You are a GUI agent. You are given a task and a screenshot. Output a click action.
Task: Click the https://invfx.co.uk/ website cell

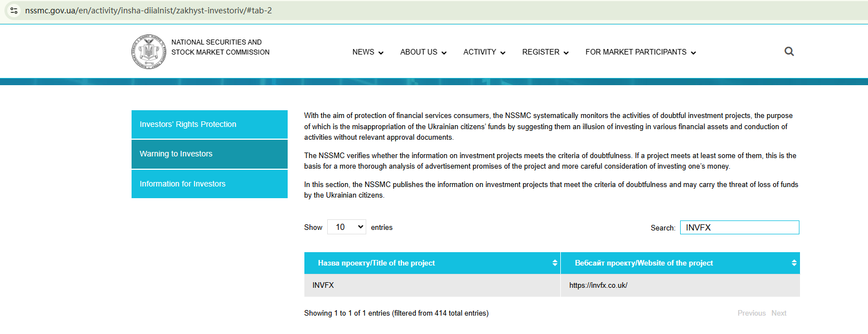(x=680, y=286)
